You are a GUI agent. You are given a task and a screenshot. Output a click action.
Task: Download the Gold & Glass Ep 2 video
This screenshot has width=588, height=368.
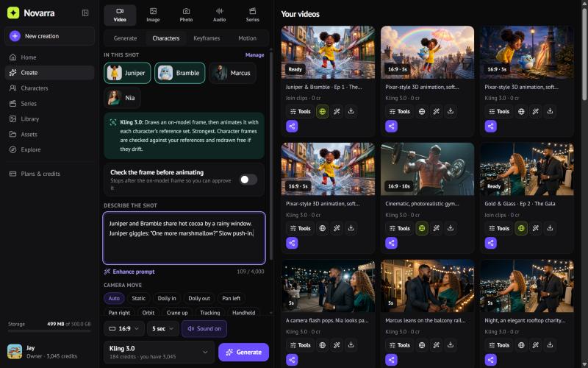(550, 228)
